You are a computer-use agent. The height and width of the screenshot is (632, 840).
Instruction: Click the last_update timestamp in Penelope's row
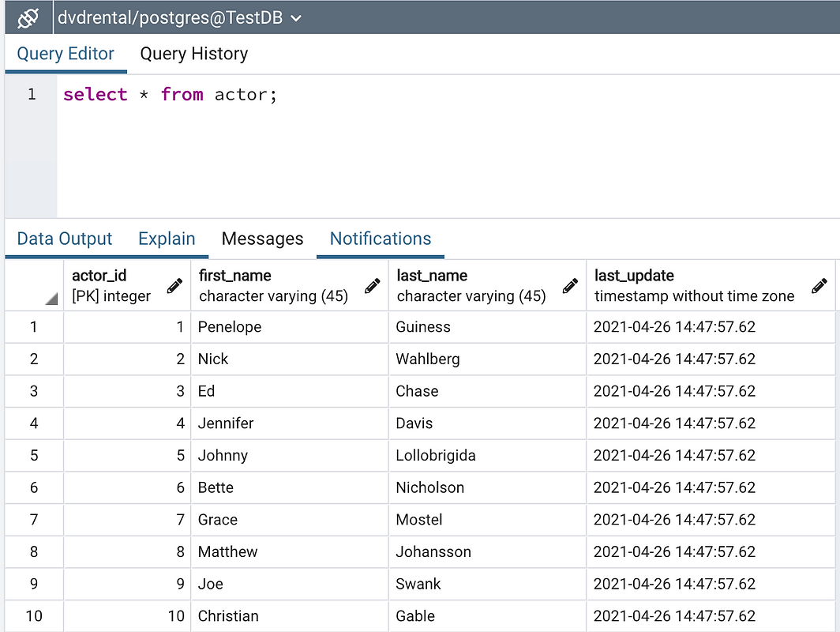(711, 327)
